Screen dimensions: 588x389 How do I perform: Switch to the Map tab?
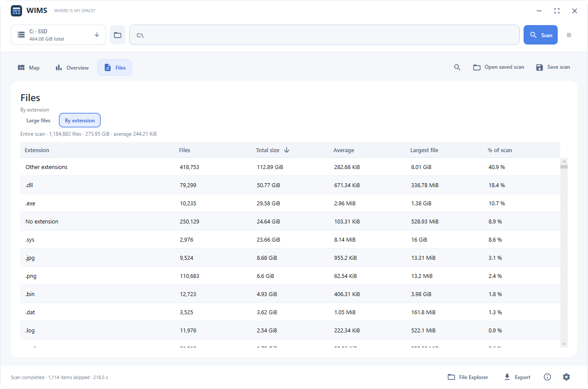[29, 67]
